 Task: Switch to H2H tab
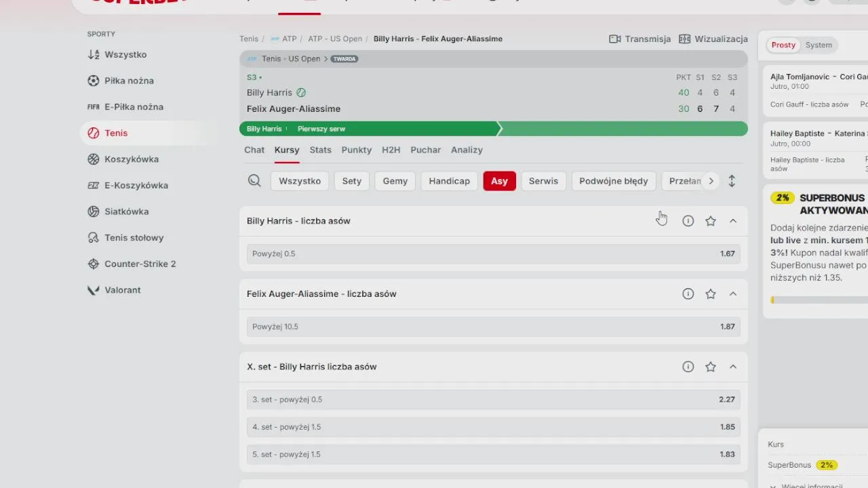(x=391, y=150)
